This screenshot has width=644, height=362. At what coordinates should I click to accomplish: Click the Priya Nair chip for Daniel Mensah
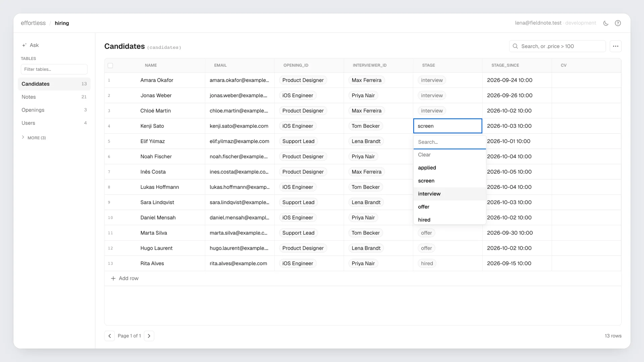(363, 218)
